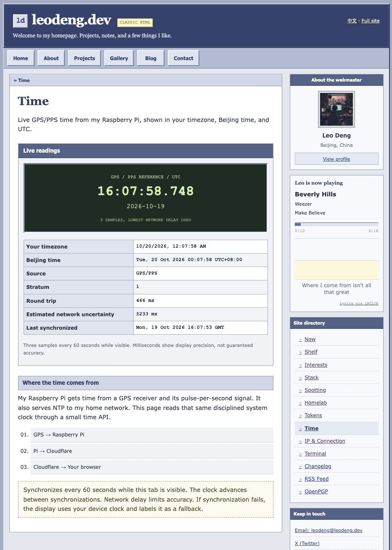392x550 pixels.
Task: Open Terminal in the site directory
Action: (x=315, y=454)
